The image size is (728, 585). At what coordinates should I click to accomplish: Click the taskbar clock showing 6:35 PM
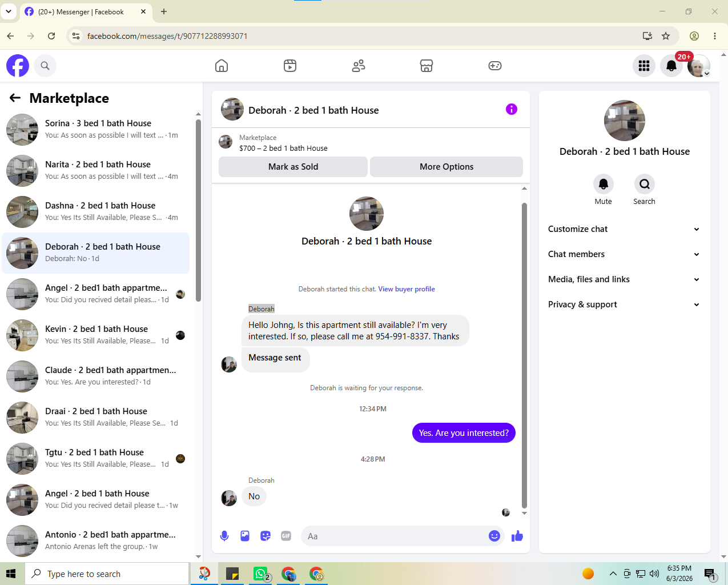tap(679, 574)
